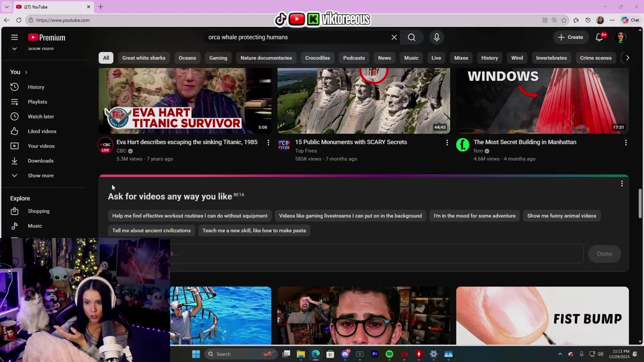The height and width of the screenshot is (362, 644).
Task: Pick I'm in the mood for adventure
Action: pyautogui.click(x=474, y=216)
